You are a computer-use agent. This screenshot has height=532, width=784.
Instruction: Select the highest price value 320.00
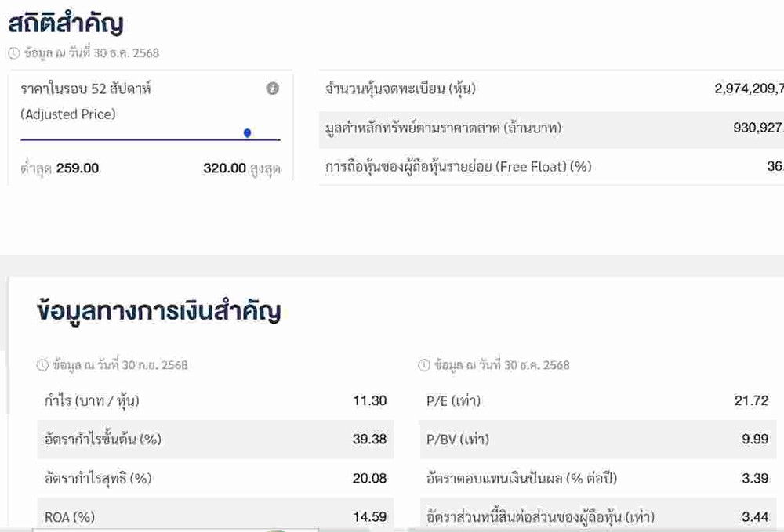[x=224, y=168]
